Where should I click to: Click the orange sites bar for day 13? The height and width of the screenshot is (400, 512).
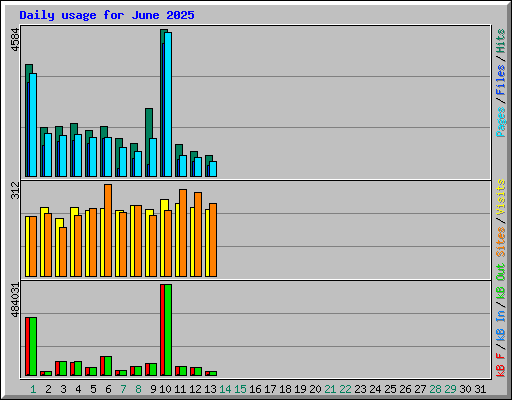tap(213, 240)
